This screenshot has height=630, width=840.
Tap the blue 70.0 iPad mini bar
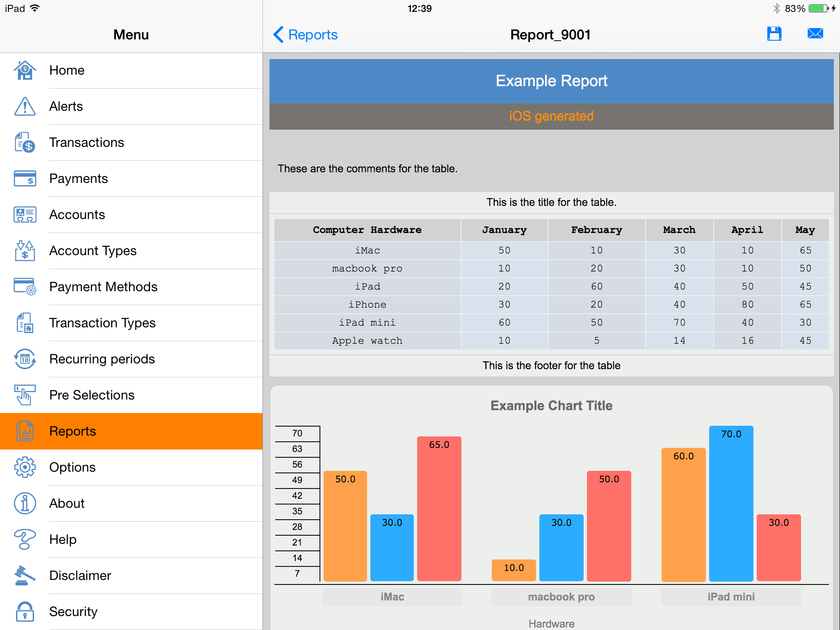pos(731,504)
